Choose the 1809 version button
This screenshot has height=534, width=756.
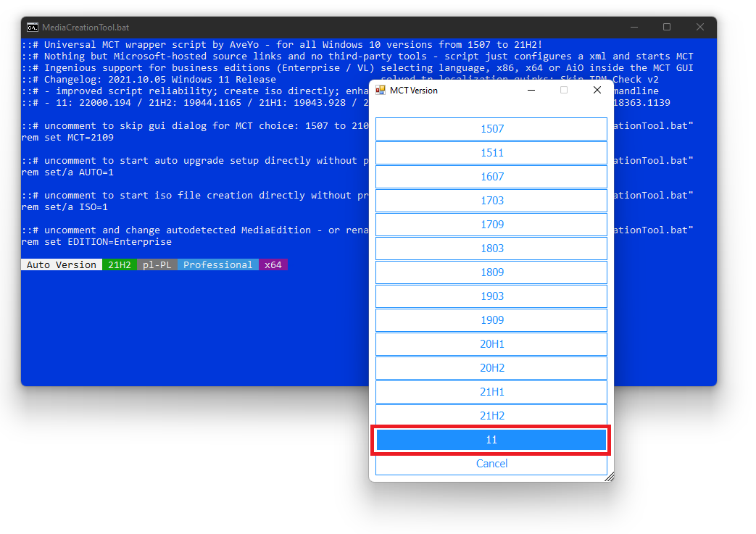point(491,272)
